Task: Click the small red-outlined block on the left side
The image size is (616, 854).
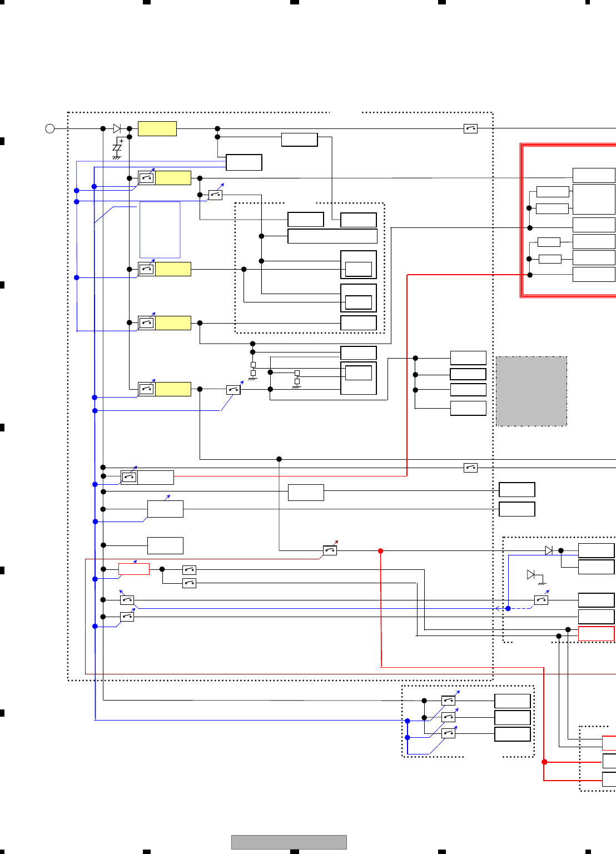Action: (x=134, y=569)
